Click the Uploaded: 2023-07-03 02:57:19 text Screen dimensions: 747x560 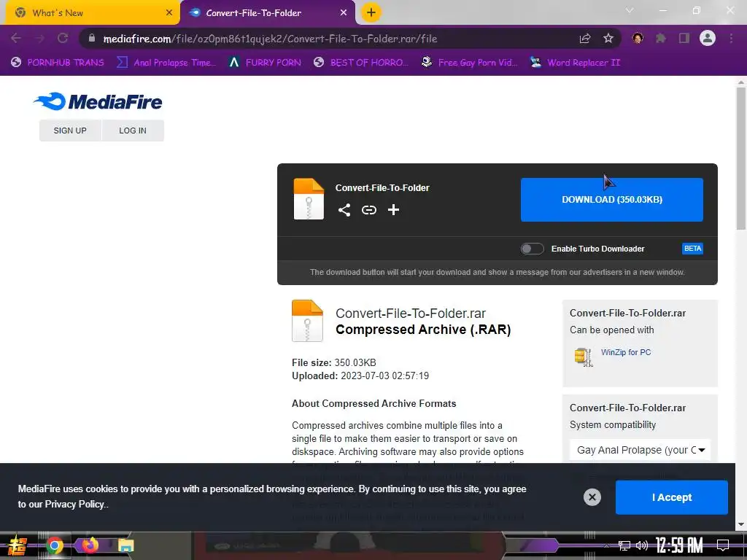point(360,376)
